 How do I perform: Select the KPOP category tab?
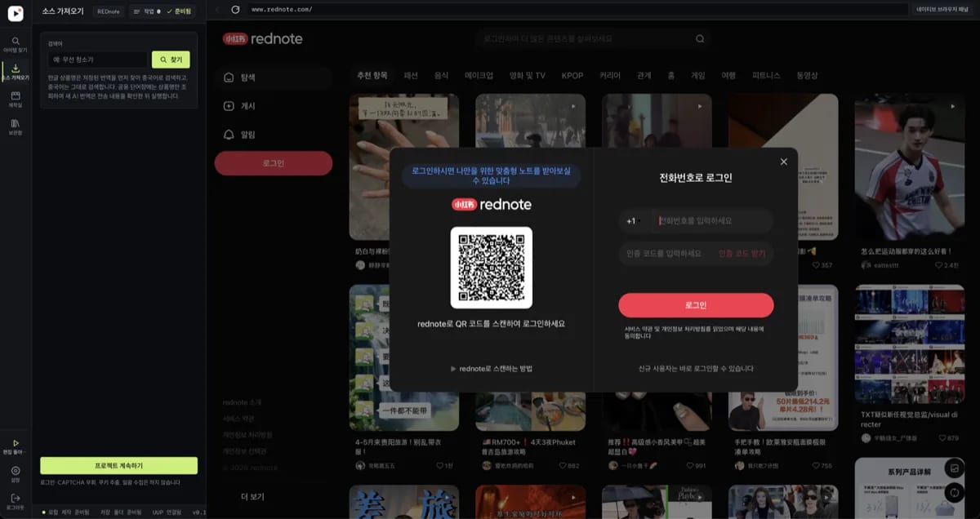tap(572, 75)
